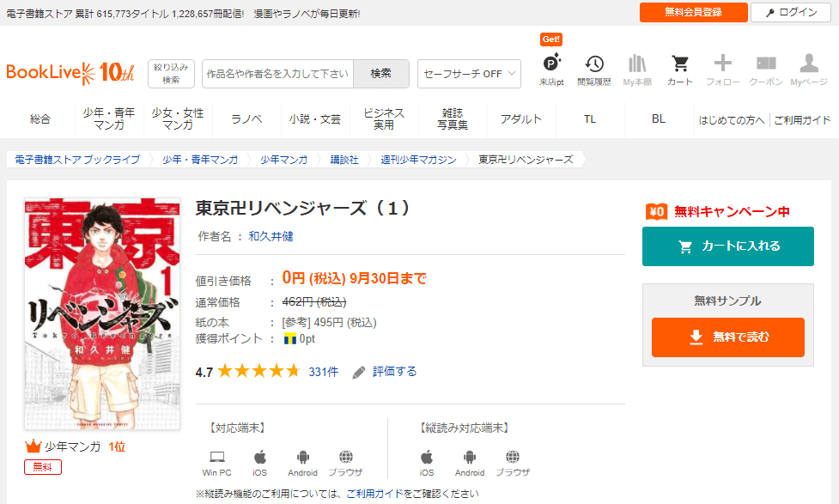Expand the セーフサーチ OFF dropdown
This screenshot has width=839, height=504.
(469, 74)
